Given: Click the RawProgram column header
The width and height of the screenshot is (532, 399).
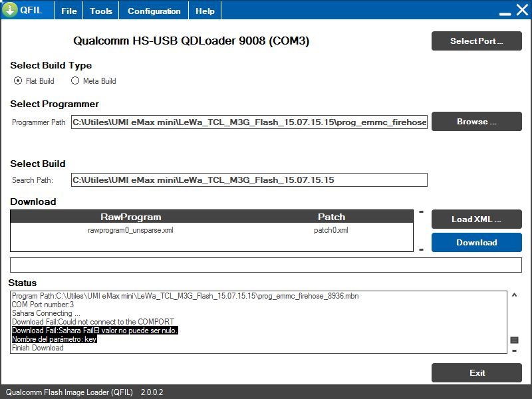Looking at the screenshot, I should (130, 217).
